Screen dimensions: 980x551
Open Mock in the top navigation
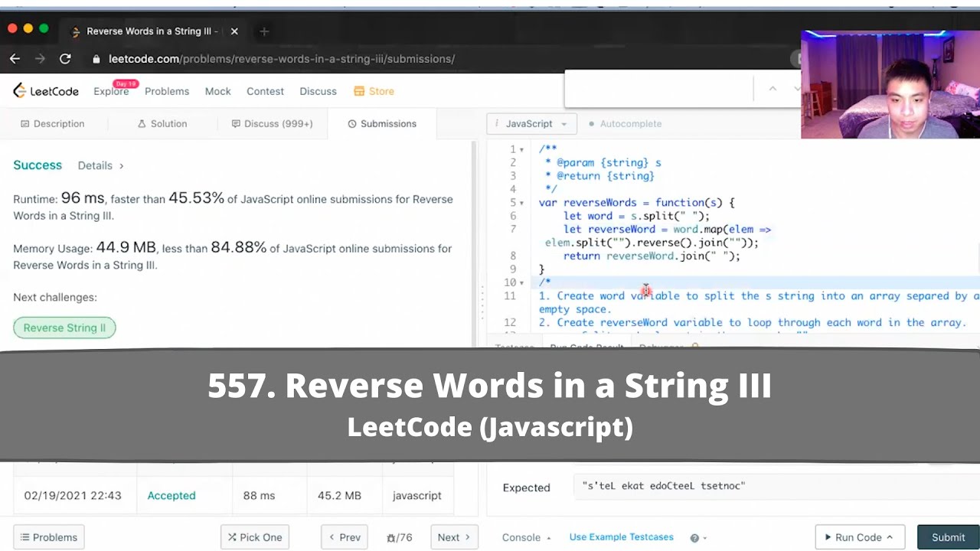pyautogui.click(x=217, y=91)
